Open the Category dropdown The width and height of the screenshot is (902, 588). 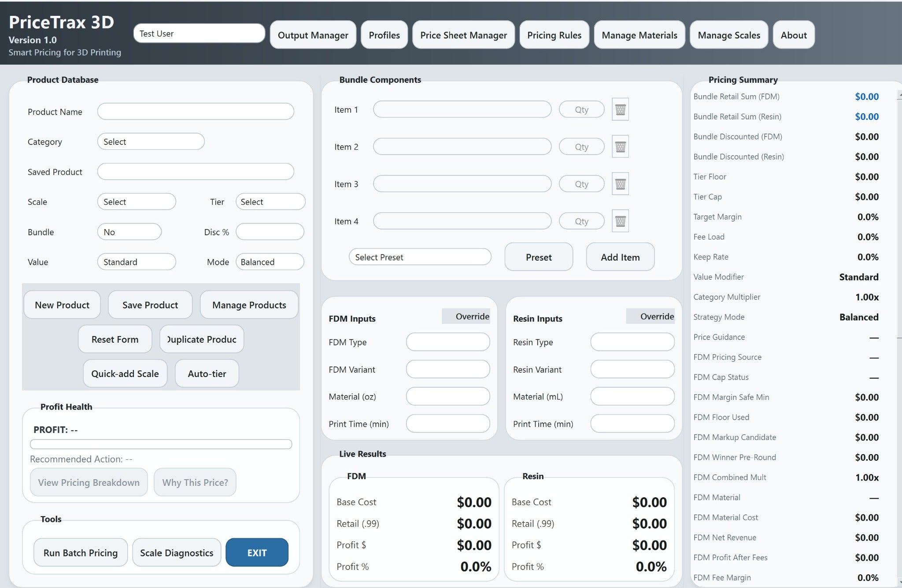click(151, 141)
